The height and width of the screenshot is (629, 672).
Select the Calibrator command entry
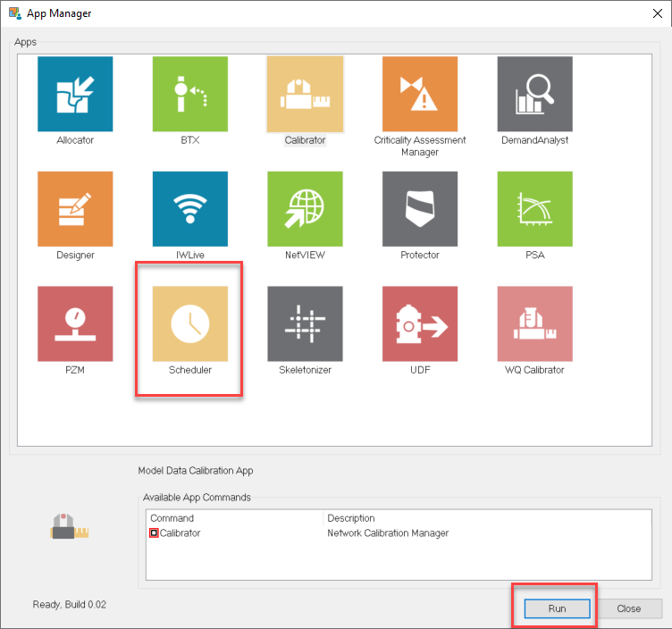coord(180,533)
